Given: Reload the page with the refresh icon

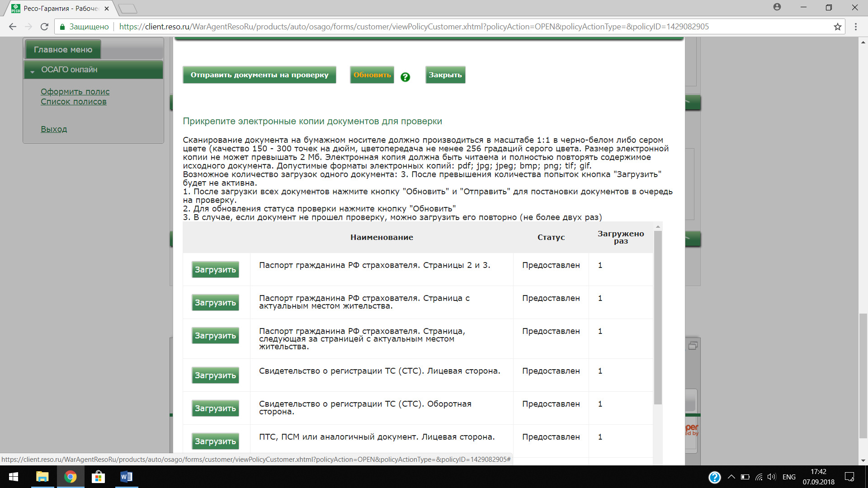Looking at the screenshot, I should coord(44,27).
